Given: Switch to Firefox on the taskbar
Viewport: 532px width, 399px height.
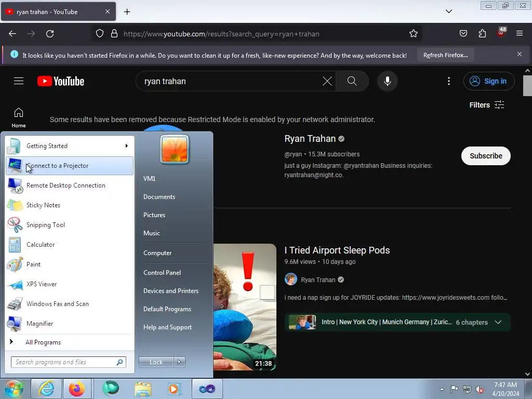Looking at the screenshot, I should 77,389.
